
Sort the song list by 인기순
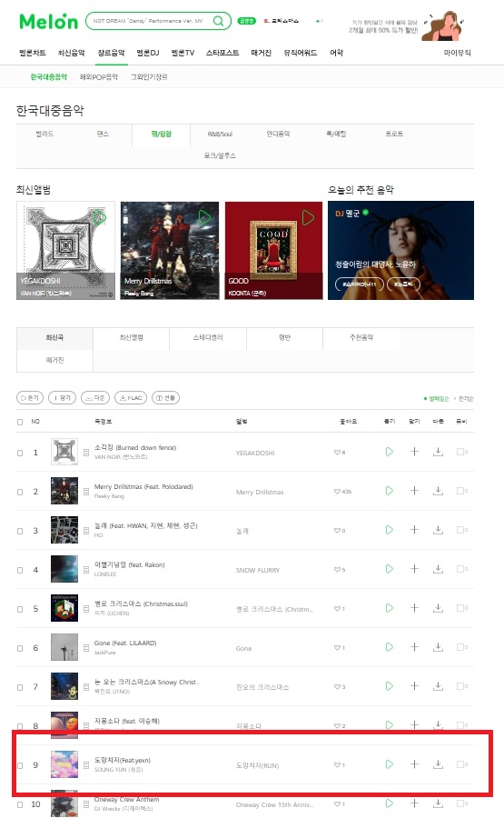[466, 399]
